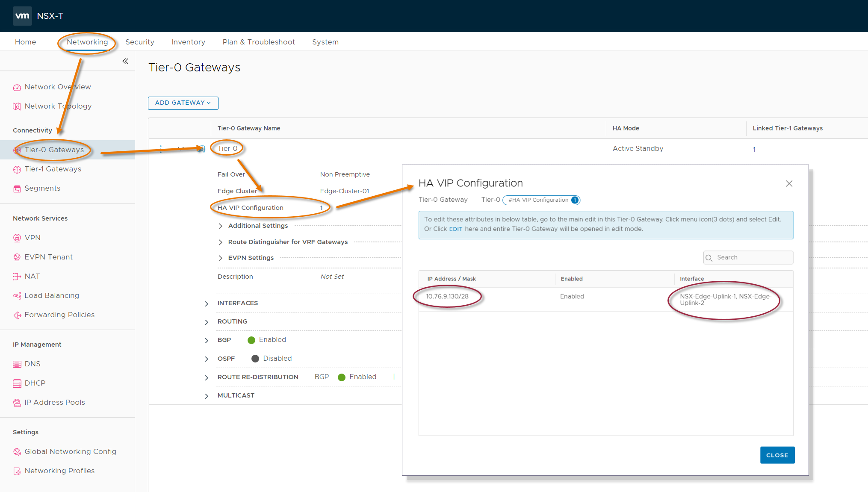The width and height of the screenshot is (868, 492).
Task: Click the Forwarding Policies icon
Action: (17, 315)
